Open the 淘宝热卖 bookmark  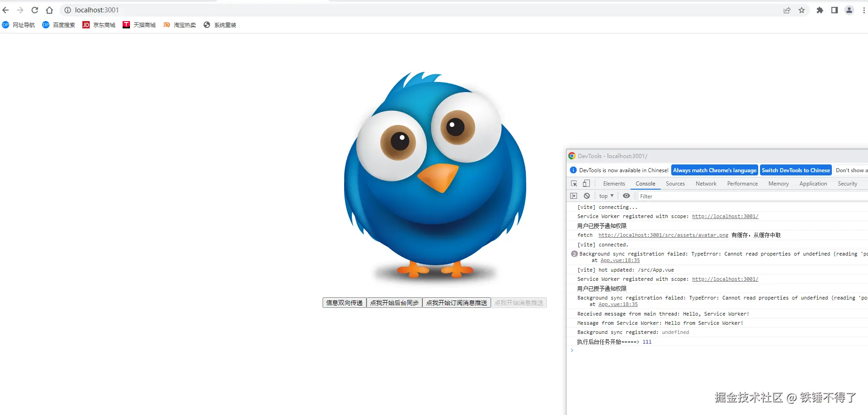(180, 25)
